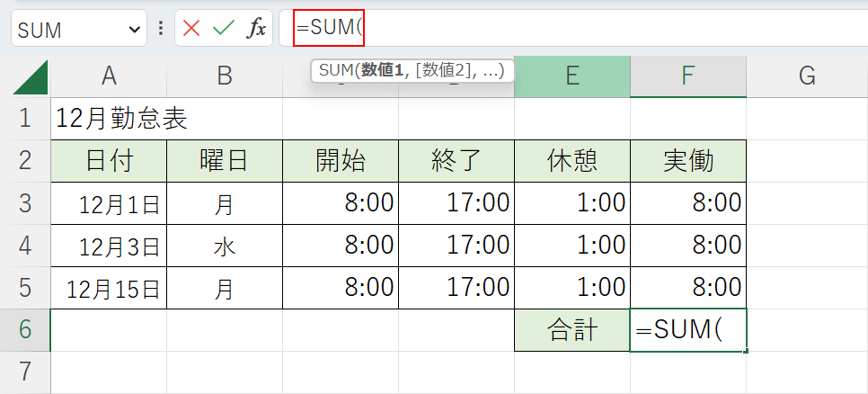
Task: Select column A header
Action: coord(109,77)
